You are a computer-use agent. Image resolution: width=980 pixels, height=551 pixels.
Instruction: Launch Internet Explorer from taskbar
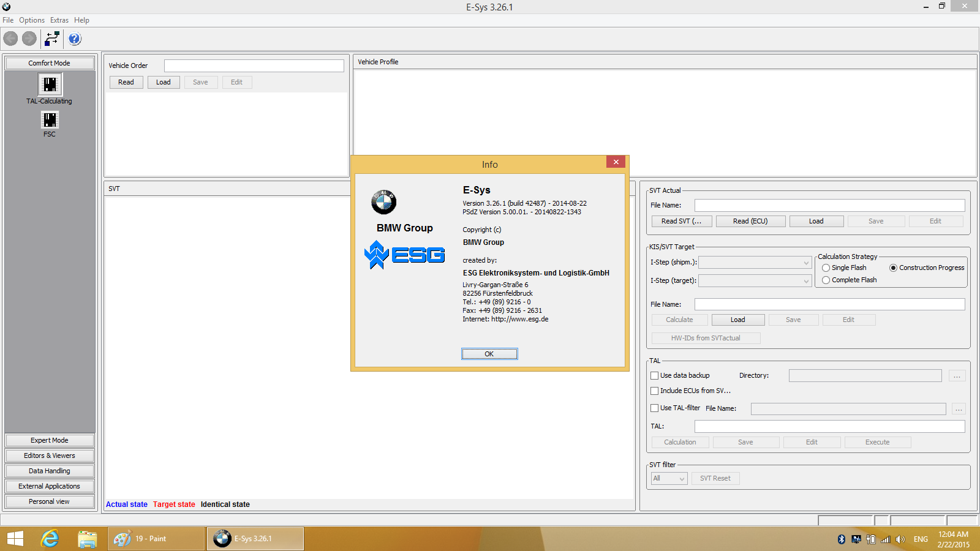click(x=50, y=539)
